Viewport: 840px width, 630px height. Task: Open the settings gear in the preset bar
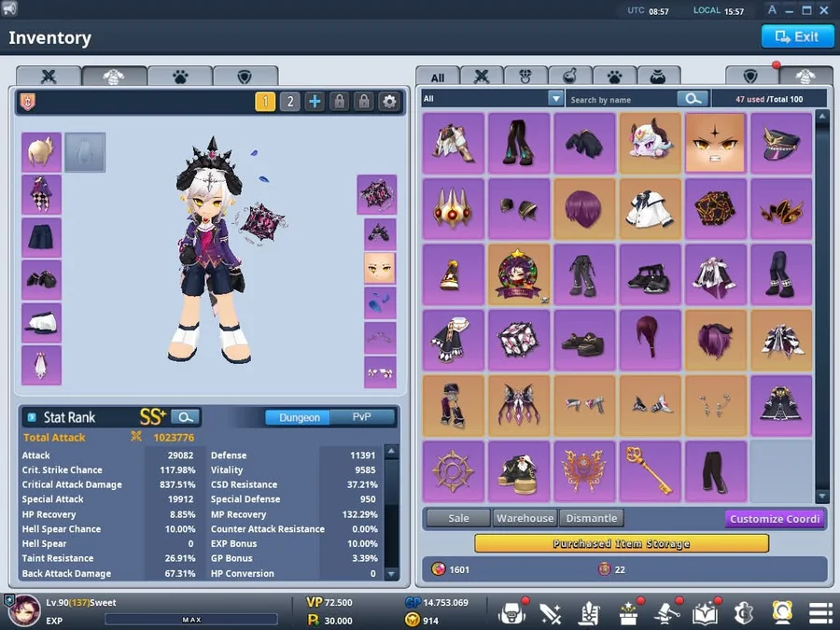[x=389, y=102]
